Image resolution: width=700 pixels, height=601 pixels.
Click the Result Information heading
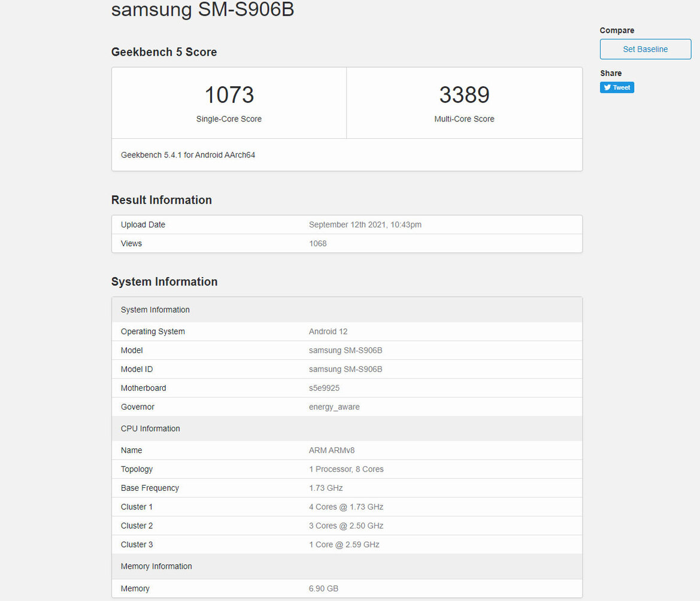(162, 200)
